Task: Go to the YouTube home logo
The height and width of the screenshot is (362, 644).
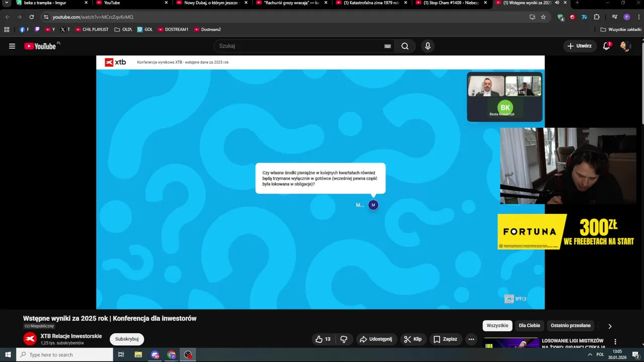Action: click(40, 46)
